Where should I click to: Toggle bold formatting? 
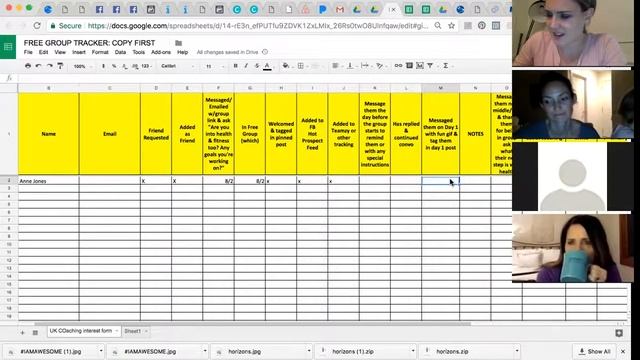[x=236, y=66]
